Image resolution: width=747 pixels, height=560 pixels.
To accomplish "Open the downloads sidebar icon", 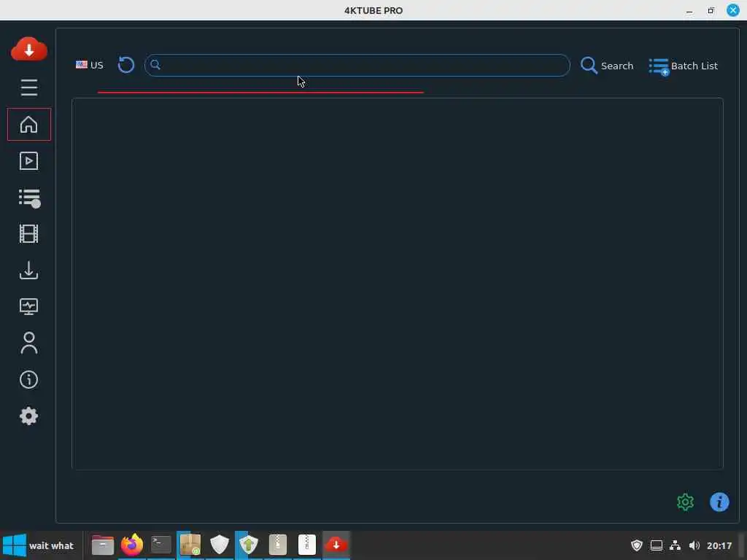I will pos(29,270).
